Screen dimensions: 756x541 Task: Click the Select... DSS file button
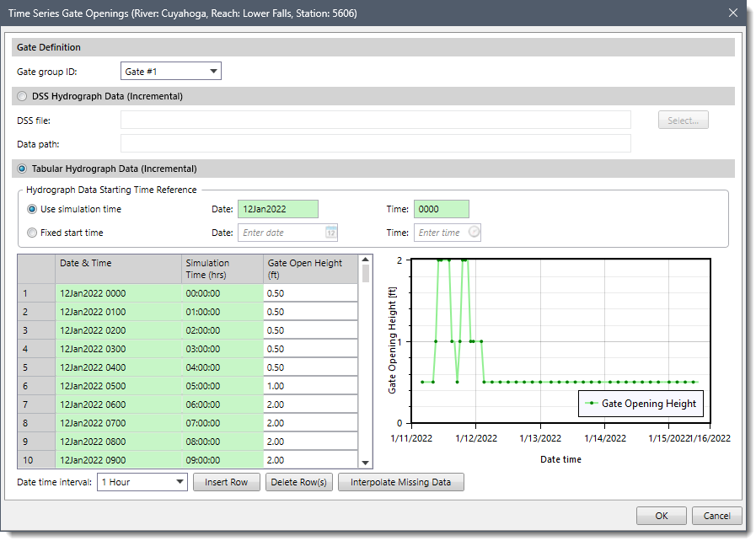click(684, 120)
